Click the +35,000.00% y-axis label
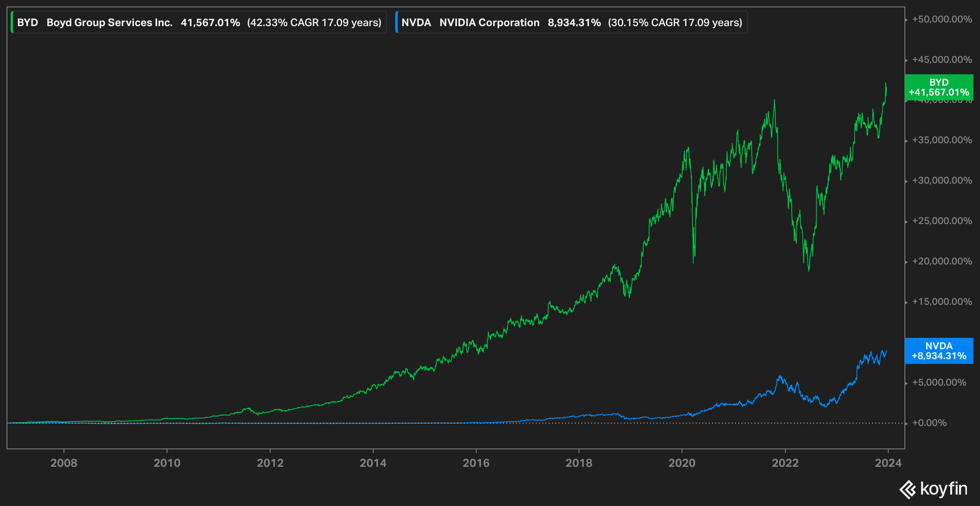The height and width of the screenshot is (506, 980). coord(942,140)
